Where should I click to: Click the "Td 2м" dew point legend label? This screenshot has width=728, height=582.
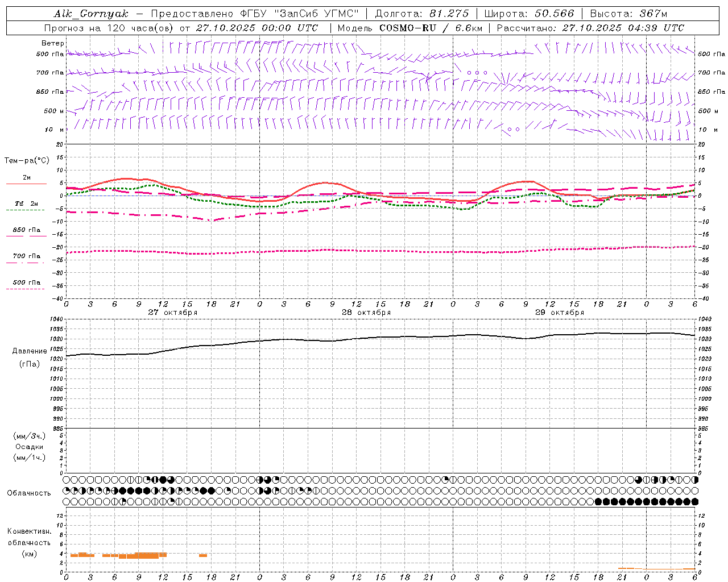click(x=27, y=203)
